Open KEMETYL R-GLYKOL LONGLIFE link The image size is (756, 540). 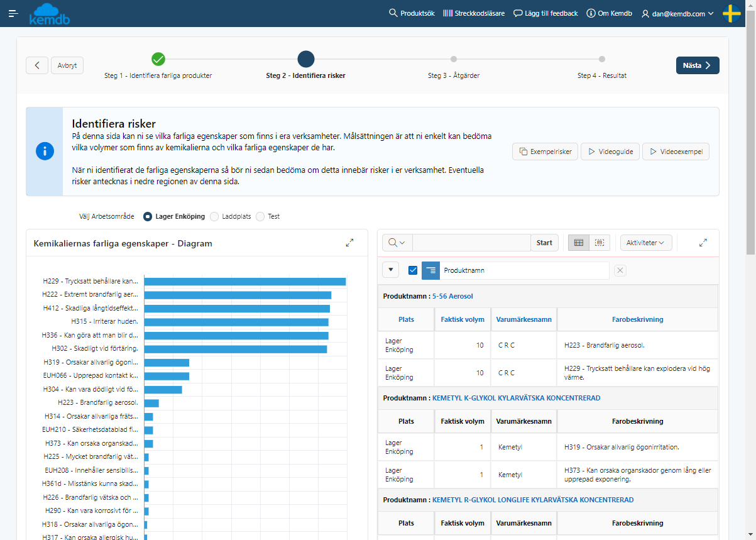coord(533,500)
